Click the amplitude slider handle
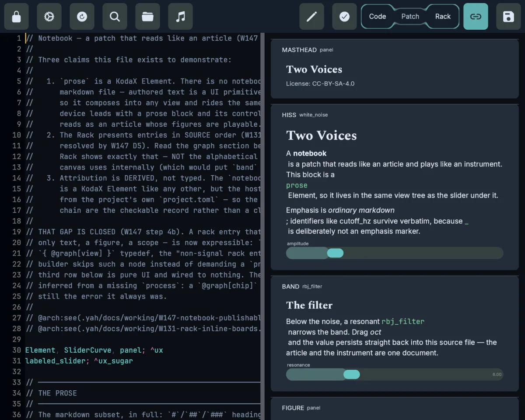The image size is (525, 420). click(335, 253)
